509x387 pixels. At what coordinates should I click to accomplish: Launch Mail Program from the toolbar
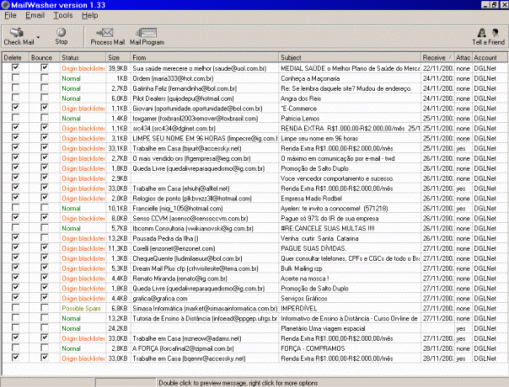coord(147,37)
